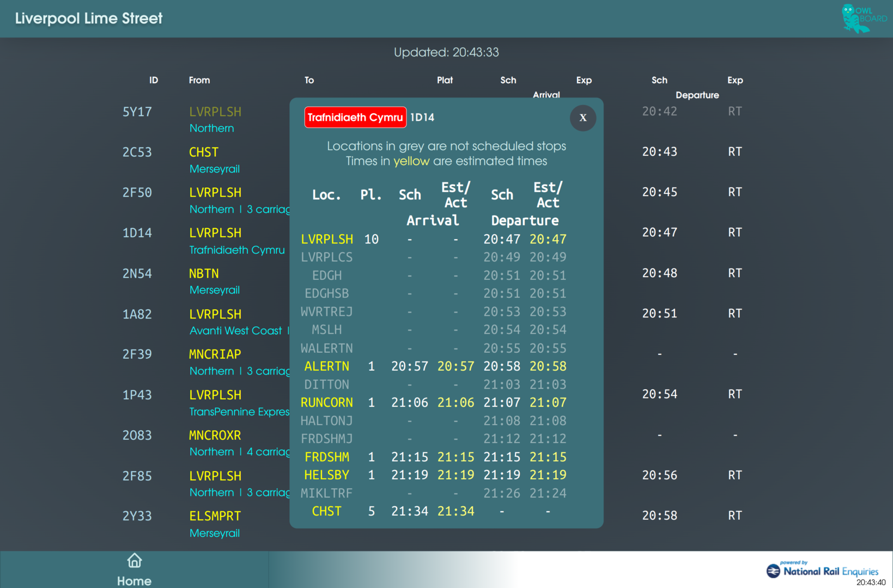Open train 2F85 Northern service
The width and height of the screenshot is (893, 588).
137,476
